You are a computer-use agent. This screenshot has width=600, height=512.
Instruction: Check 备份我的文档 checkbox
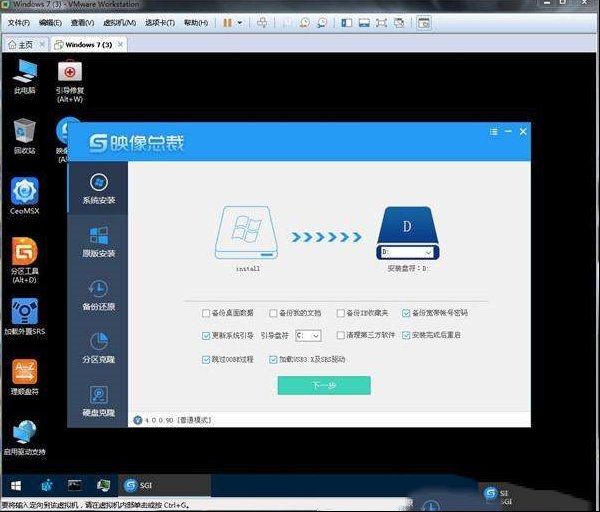coord(273,313)
